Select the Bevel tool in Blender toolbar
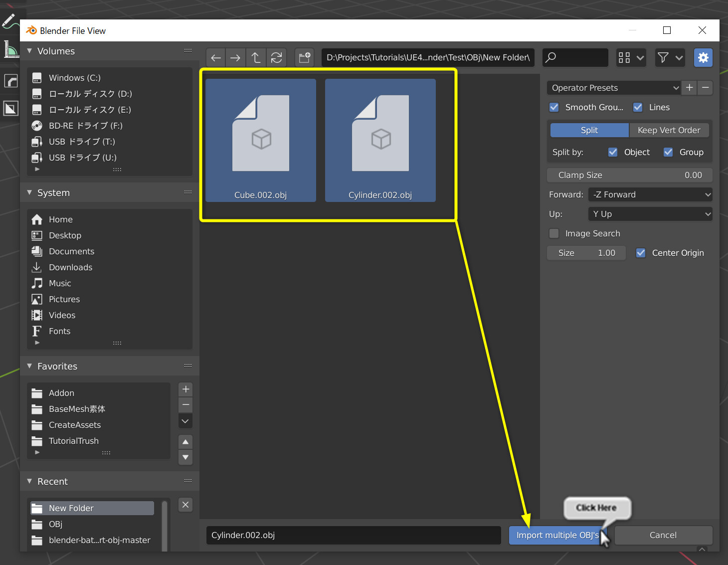The image size is (728, 565). coord(10,81)
